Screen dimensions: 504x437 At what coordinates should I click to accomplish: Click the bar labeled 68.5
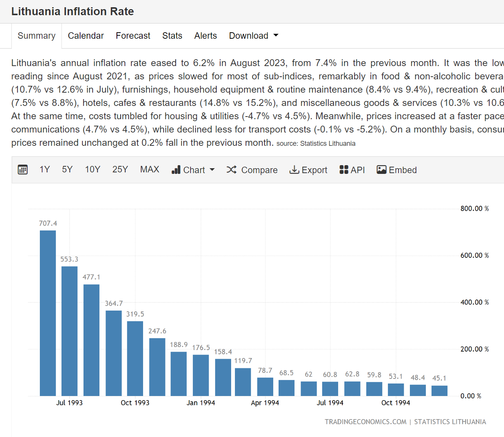(287, 388)
